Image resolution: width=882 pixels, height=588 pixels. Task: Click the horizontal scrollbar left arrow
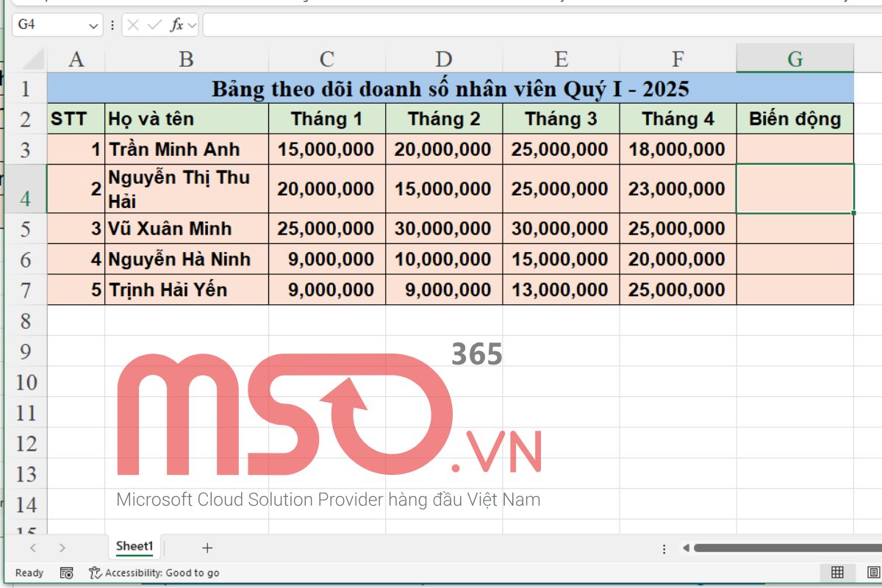[x=686, y=548]
